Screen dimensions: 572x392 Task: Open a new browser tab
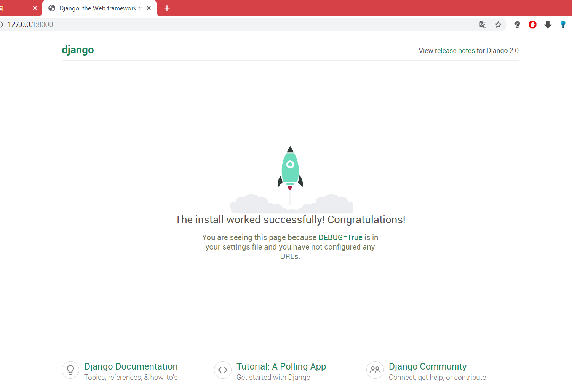167,8
